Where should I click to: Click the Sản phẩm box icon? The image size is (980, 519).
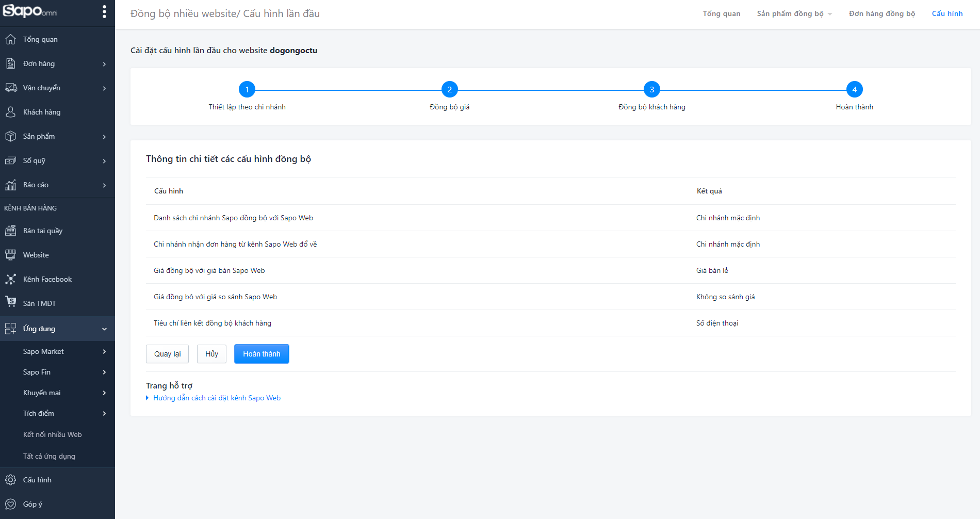[x=11, y=136]
